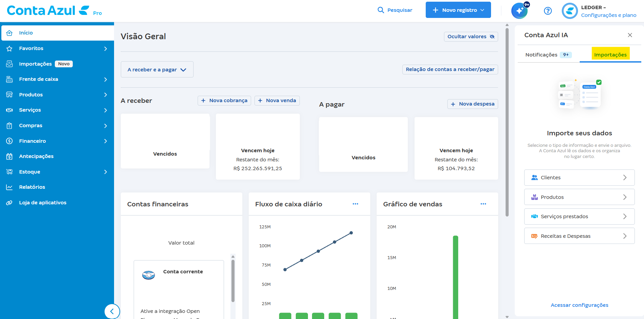Click the Produtos store icon in sidebar

coord(9,95)
